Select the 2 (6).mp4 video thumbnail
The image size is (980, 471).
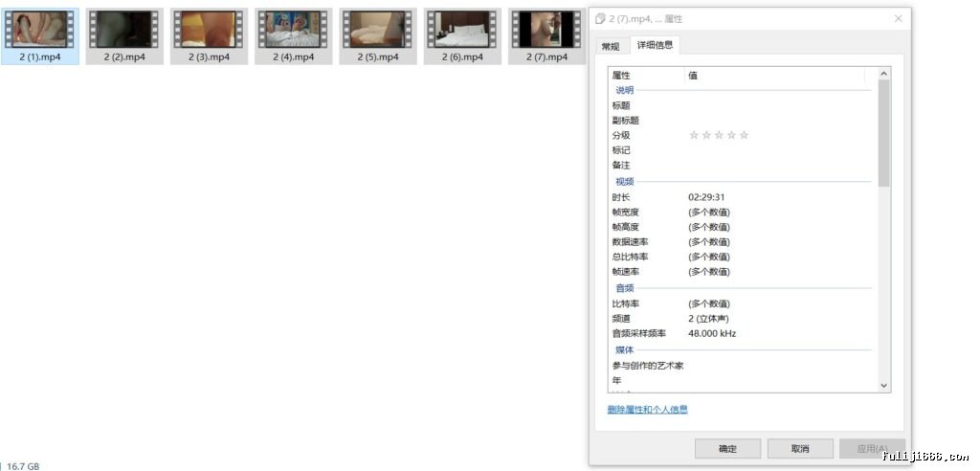(x=462, y=30)
